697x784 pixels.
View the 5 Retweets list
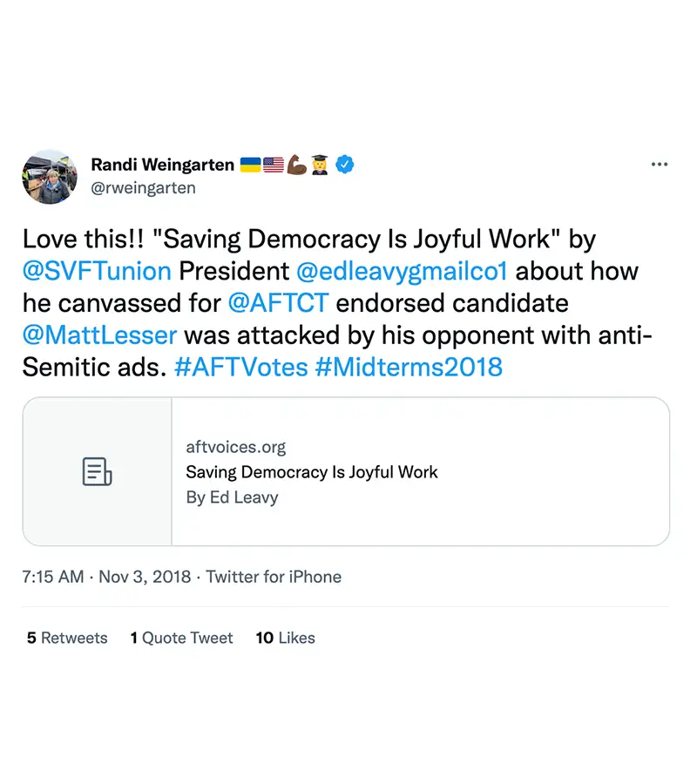(67, 638)
